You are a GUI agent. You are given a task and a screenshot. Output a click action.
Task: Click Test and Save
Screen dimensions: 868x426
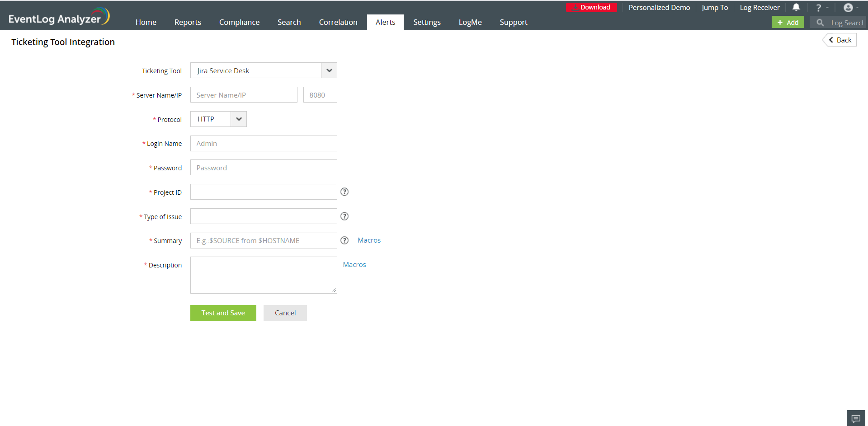click(x=223, y=313)
